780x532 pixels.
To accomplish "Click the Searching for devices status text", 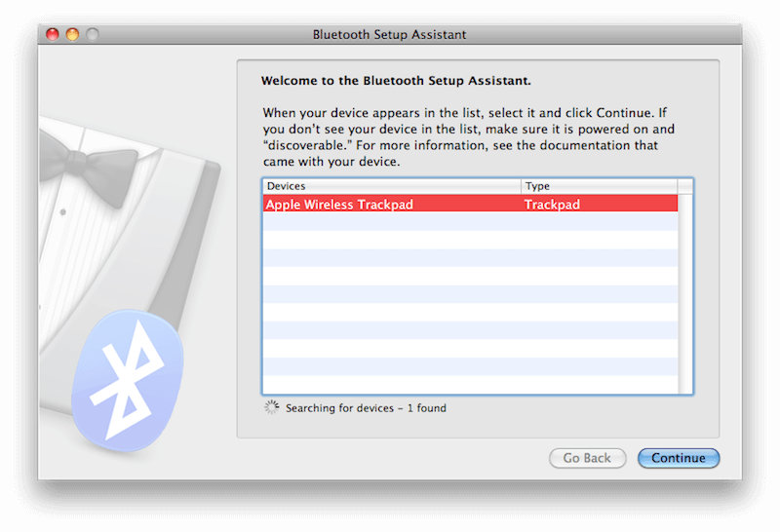I will pyautogui.click(x=366, y=408).
